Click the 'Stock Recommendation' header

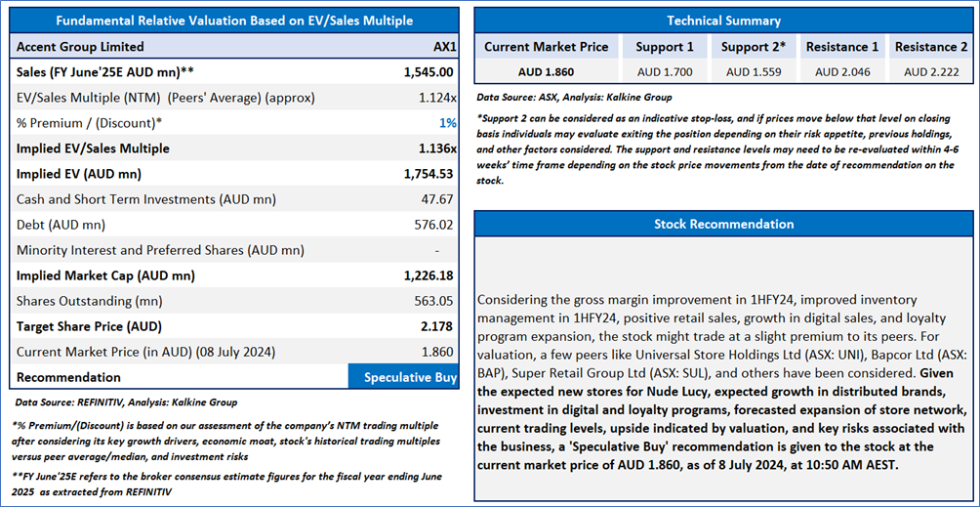723,224
